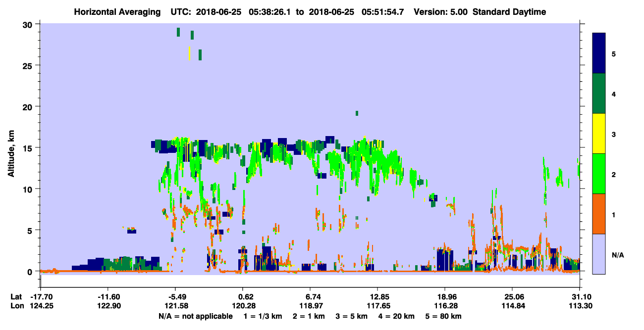This screenshot has width=644, height=330.
Task: Click the lavender N/A colorbar segment
Action: coord(599,254)
